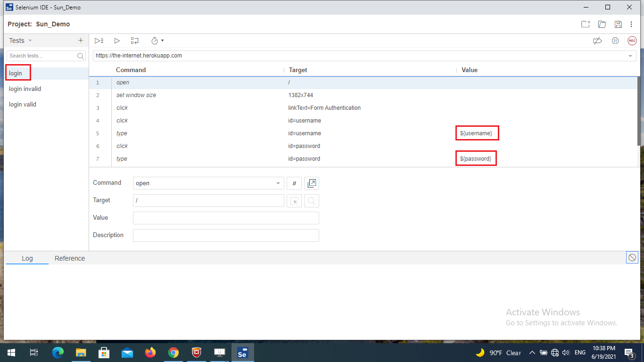Click the Target column header
This screenshot has width=644, height=362.
[x=298, y=70]
